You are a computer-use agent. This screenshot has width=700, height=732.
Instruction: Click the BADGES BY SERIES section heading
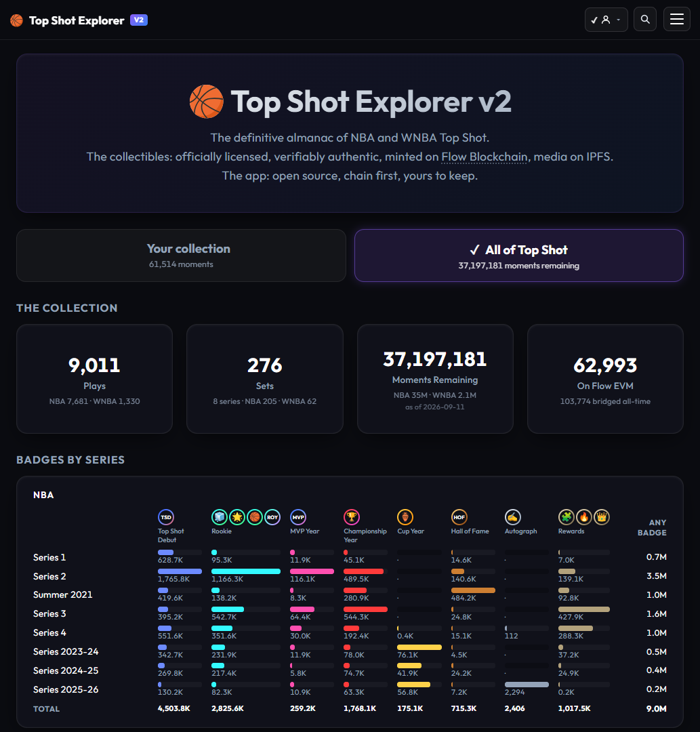tap(70, 460)
